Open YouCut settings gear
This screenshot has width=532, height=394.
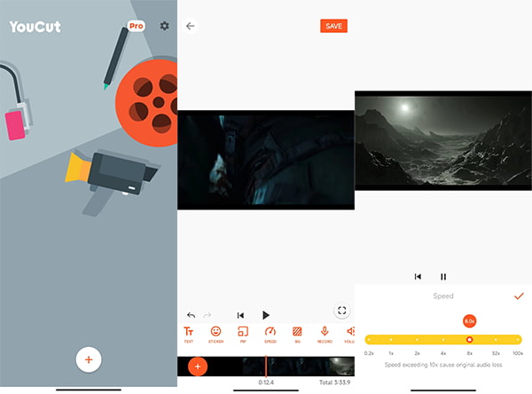(165, 26)
